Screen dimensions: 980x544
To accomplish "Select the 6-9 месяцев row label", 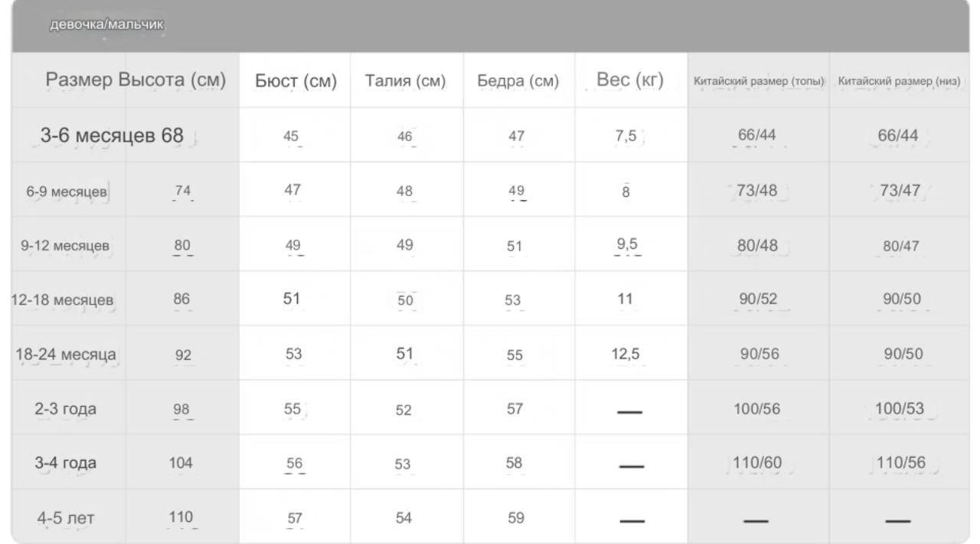I will pos(67,192).
